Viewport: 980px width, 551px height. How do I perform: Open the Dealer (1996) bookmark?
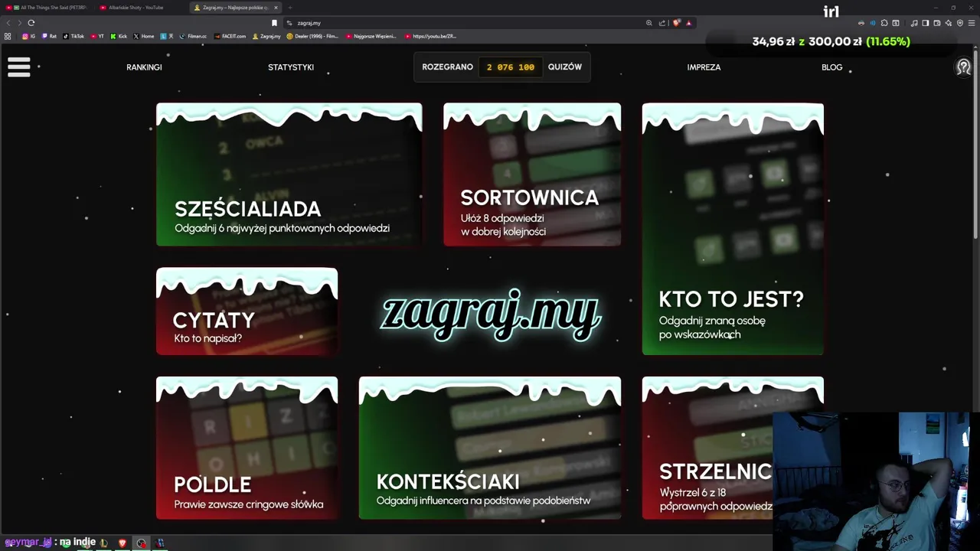[x=312, y=36]
